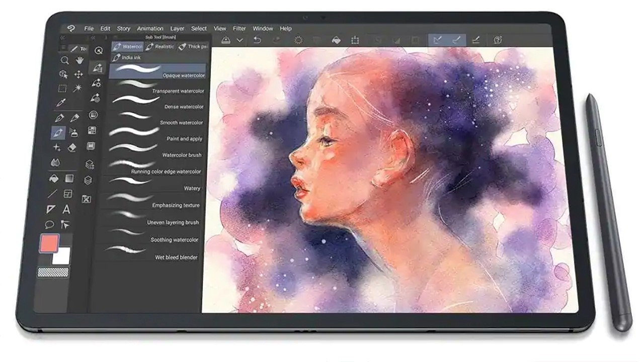Switch to the India ink tab
The image size is (644, 362).
click(127, 57)
